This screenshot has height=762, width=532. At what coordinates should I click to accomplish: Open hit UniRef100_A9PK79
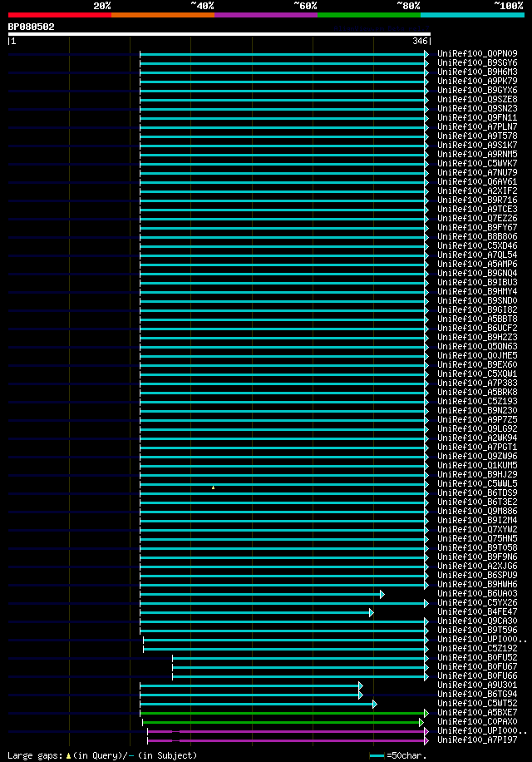[477, 82]
